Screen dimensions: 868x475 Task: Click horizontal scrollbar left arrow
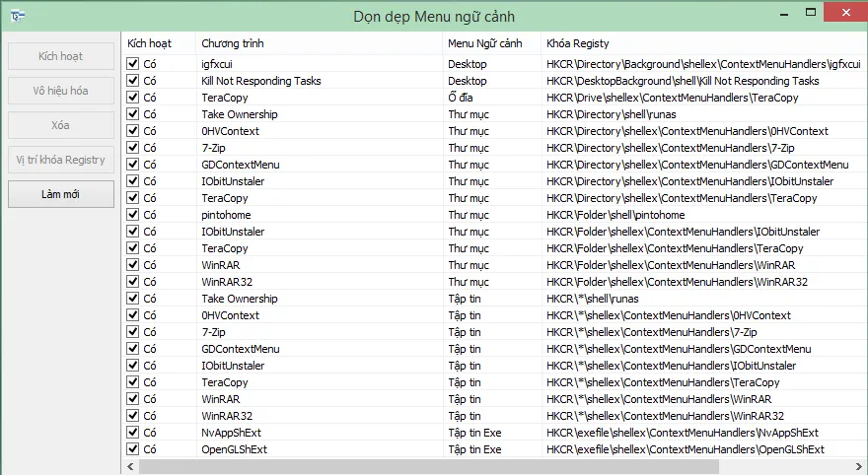click(130, 467)
